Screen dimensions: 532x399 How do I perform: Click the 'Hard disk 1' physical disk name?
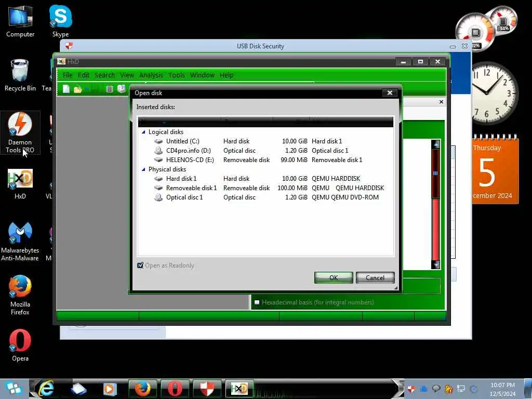coord(181,179)
